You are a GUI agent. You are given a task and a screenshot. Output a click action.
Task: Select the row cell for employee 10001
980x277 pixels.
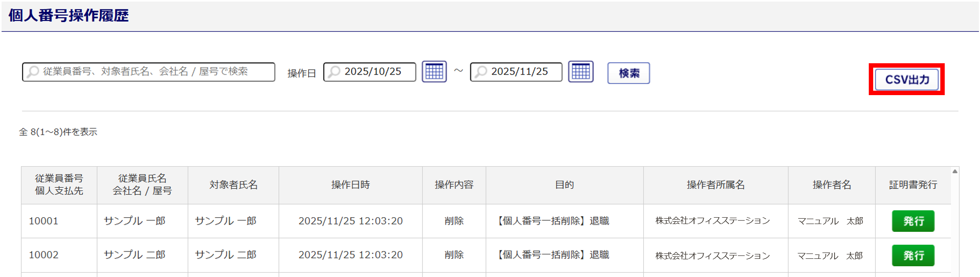click(44, 221)
